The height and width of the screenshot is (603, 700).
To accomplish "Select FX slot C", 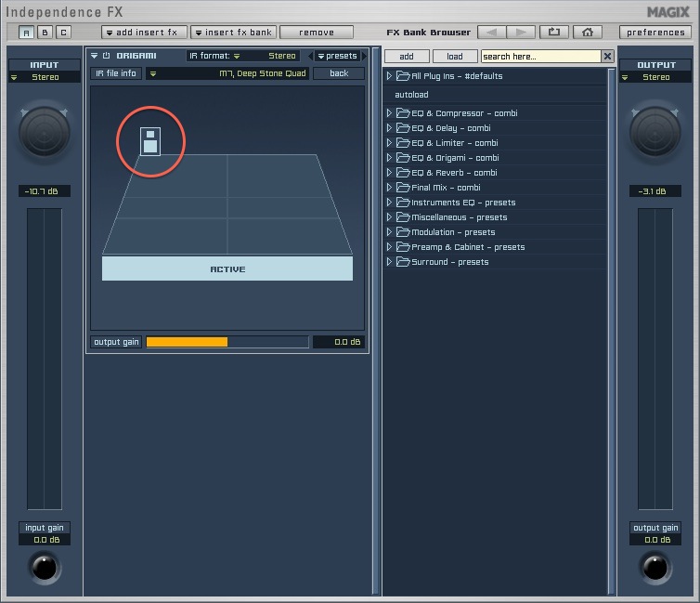I will click(x=63, y=33).
